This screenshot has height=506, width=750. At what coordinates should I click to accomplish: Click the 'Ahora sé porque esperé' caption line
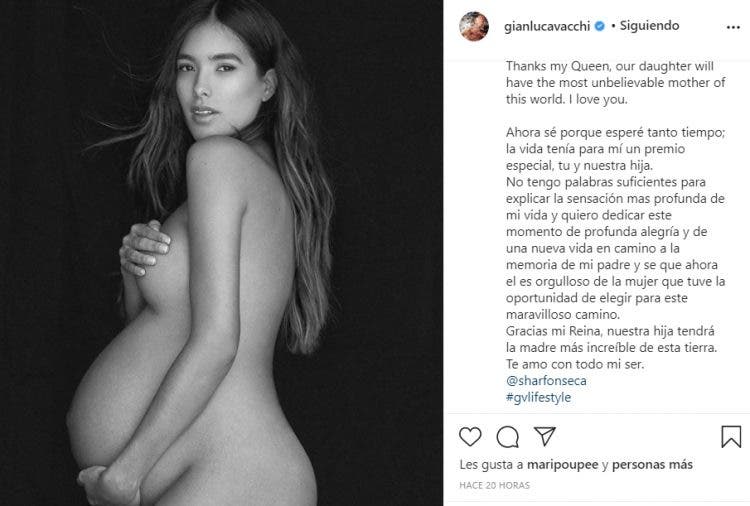pyautogui.click(x=616, y=132)
